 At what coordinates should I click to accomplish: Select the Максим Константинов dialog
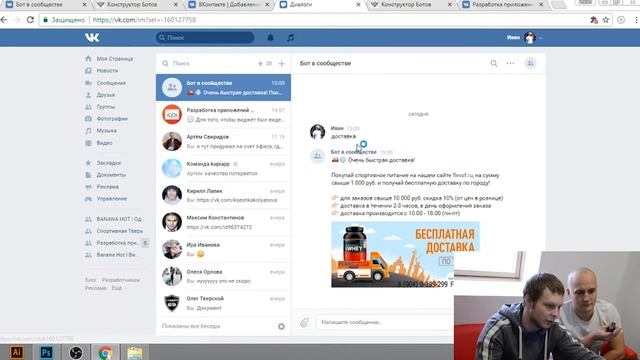[x=223, y=222]
